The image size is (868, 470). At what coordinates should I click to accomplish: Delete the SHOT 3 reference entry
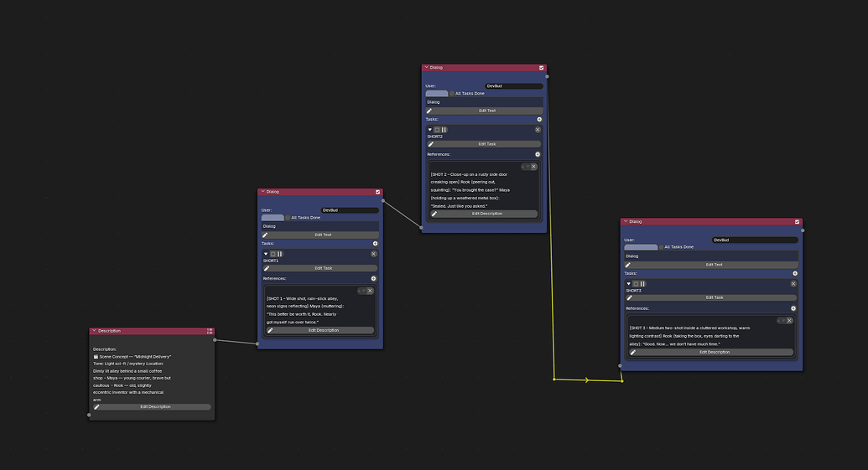click(x=789, y=321)
